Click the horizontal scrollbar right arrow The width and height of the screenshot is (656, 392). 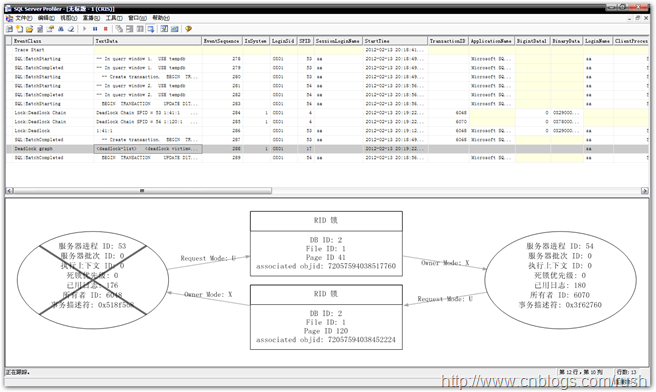point(645,191)
